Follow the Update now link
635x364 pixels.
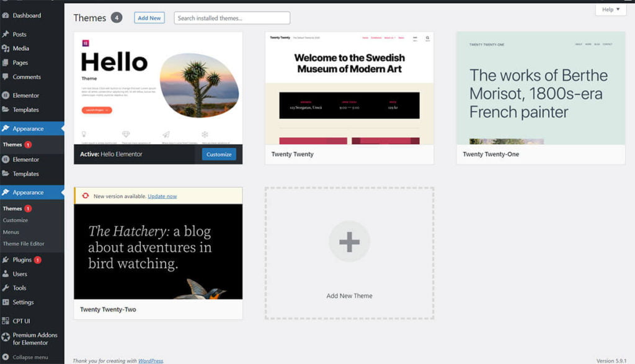point(162,197)
